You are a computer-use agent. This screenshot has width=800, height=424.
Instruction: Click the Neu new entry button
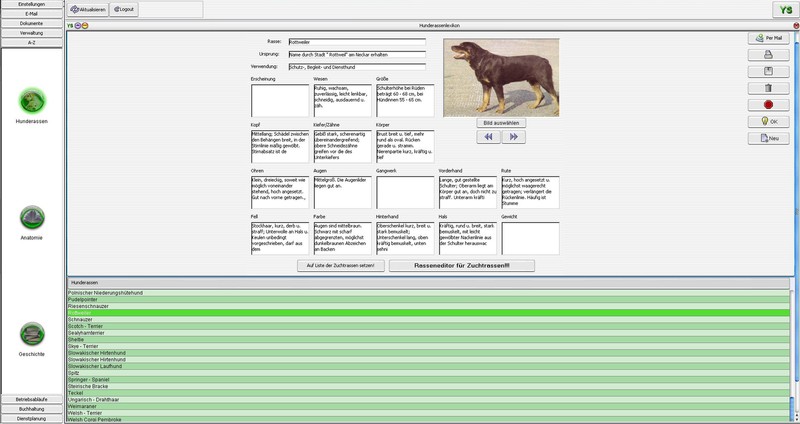(x=768, y=138)
